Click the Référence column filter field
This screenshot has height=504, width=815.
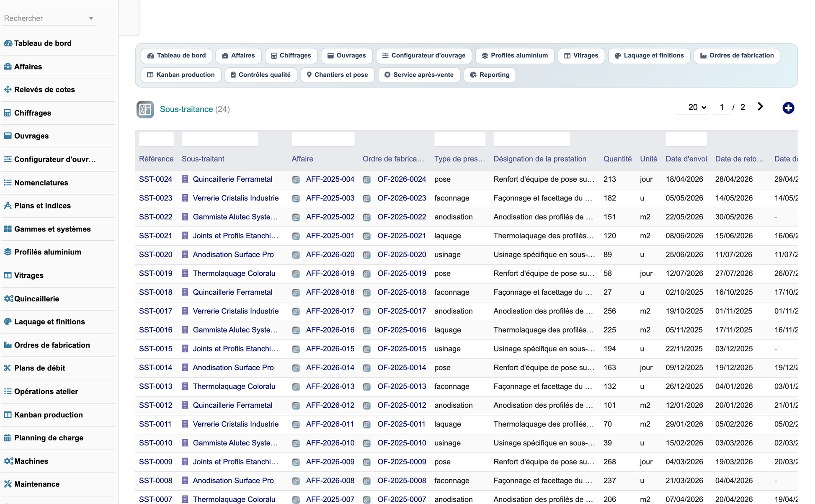(156, 139)
